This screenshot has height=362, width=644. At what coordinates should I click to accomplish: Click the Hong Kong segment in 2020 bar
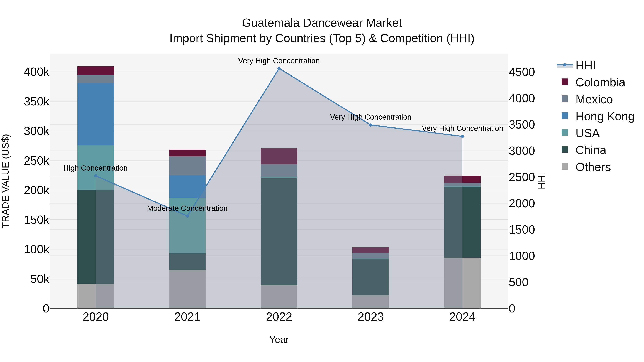(96, 114)
